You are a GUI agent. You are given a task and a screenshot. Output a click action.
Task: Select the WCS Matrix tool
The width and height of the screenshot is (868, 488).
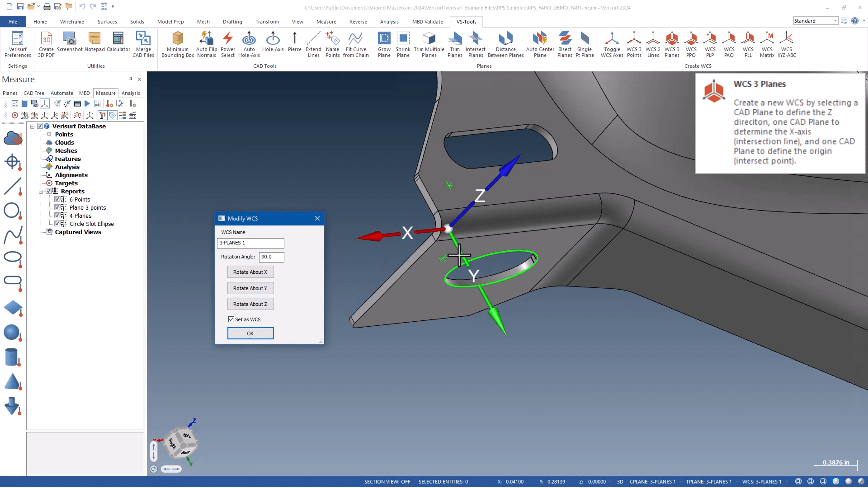coord(767,45)
